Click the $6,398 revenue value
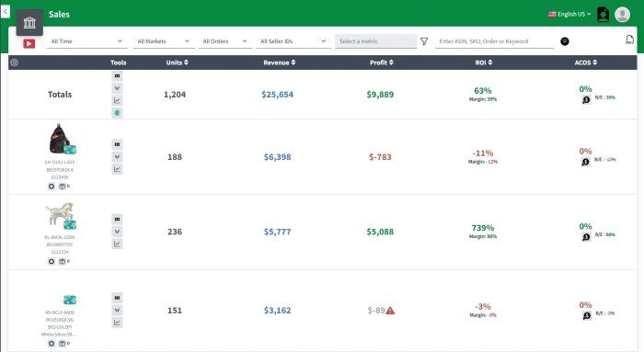Viewport: 644px width, 352px height. (x=277, y=157)
